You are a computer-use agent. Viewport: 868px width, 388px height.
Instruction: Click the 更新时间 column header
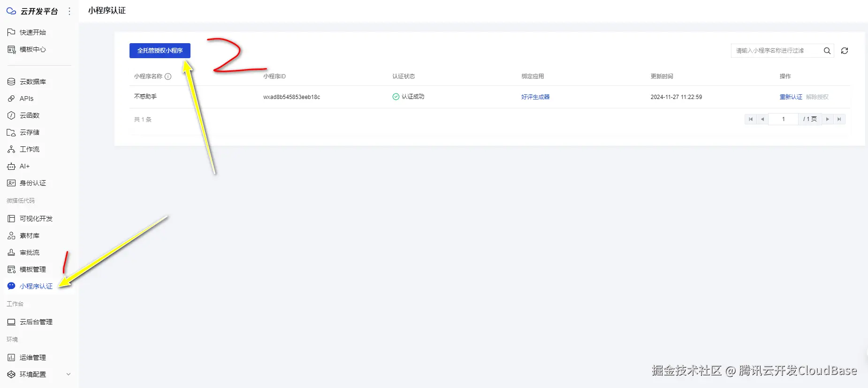[662, 76]
